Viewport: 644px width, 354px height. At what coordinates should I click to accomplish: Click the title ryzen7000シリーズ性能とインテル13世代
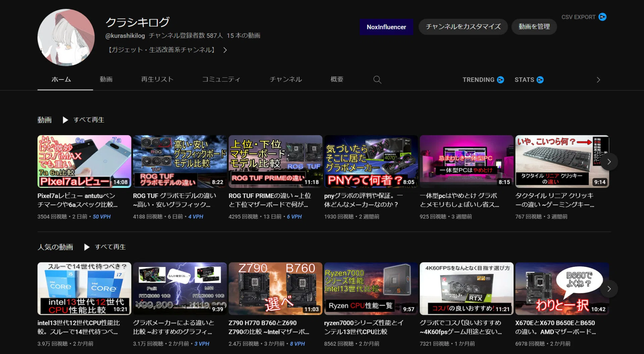[364, 327]
